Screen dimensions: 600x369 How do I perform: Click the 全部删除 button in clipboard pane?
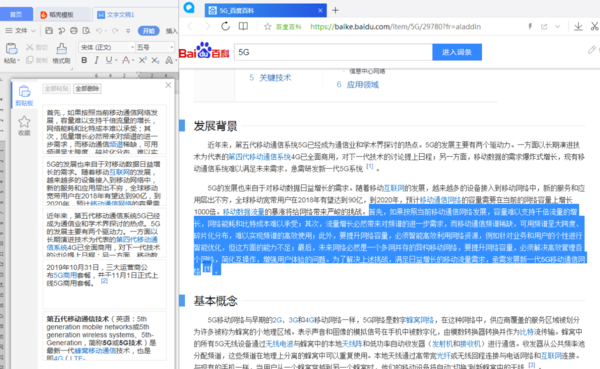pyautogui.click(x=87, y=89)
